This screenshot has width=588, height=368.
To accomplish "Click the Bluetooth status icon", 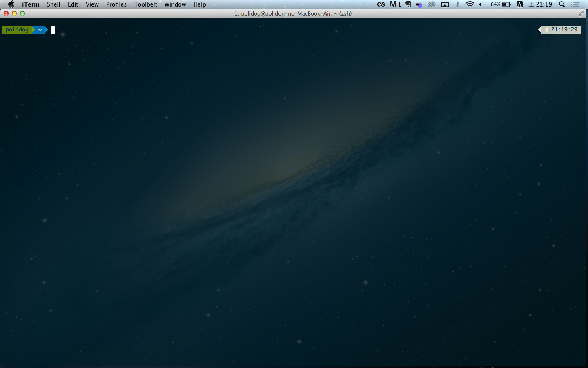I will 457,4.
